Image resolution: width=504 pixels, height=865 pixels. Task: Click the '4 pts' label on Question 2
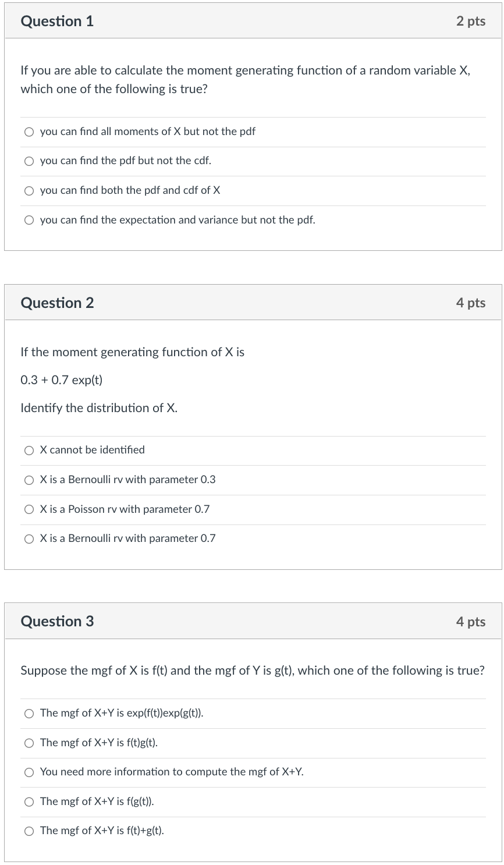[x=472, y=303]
